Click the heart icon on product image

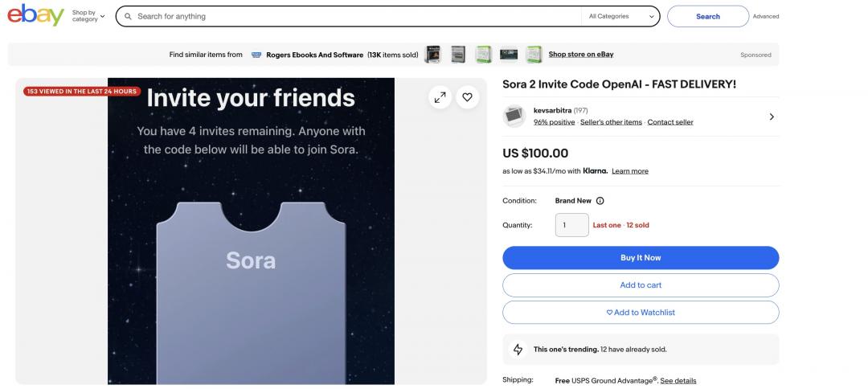tap(467, 97)
